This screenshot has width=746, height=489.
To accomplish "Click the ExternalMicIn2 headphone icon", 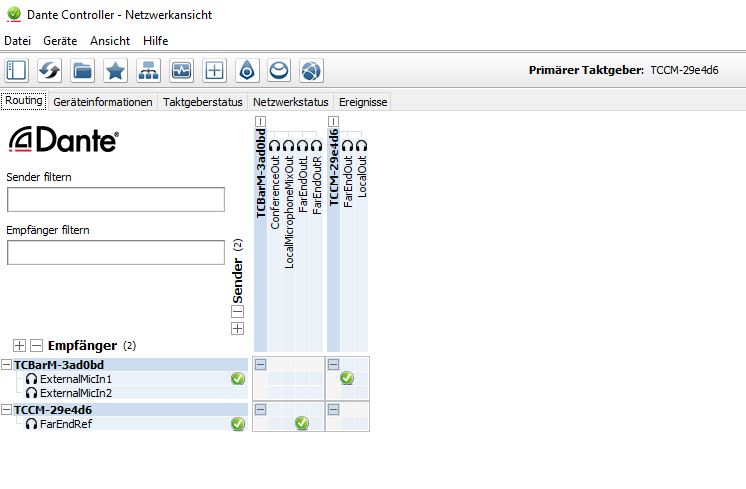I will [x=31, y=393].
